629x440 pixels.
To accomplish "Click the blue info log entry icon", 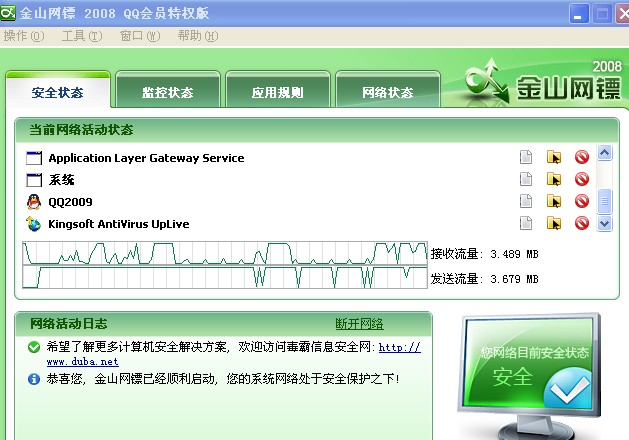I will (34, 379).
